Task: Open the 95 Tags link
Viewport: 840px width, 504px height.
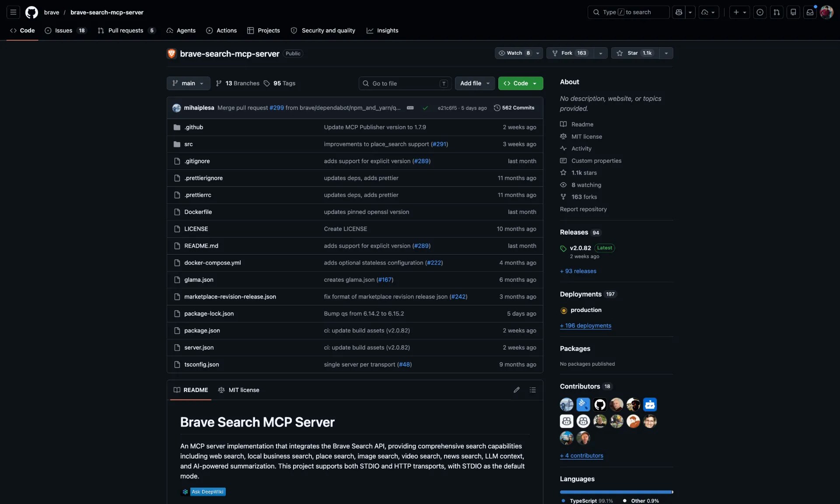Action: (280, 83)
